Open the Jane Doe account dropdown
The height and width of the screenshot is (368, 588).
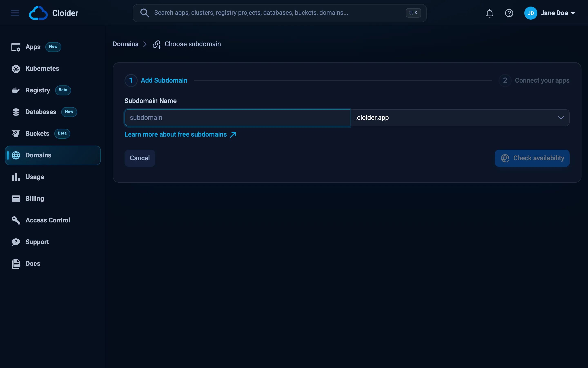click(550, 13)
